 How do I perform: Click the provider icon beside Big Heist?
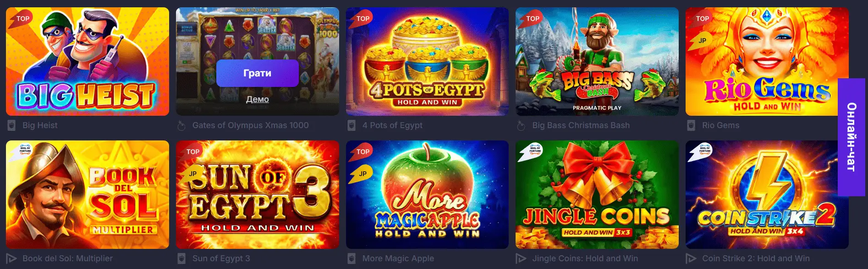click(x=11, y=125)
